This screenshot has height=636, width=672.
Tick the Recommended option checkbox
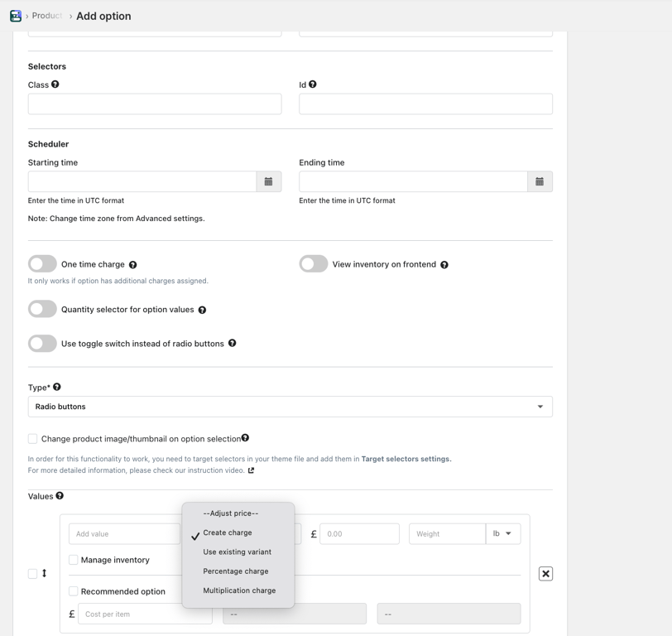pos(74,591)
